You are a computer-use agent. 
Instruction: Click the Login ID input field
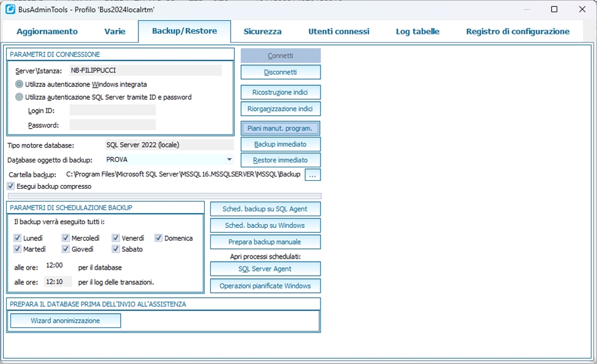point(113,110)
